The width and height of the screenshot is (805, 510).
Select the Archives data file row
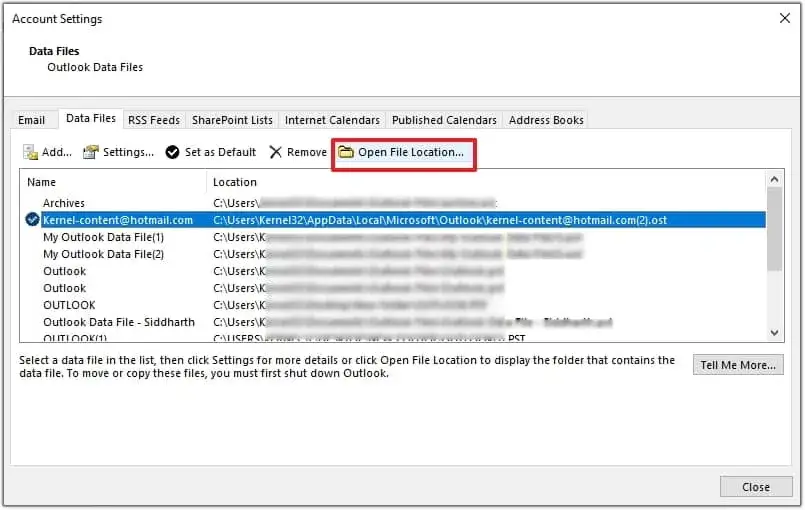pyautogui.click(x=393, y=203)
